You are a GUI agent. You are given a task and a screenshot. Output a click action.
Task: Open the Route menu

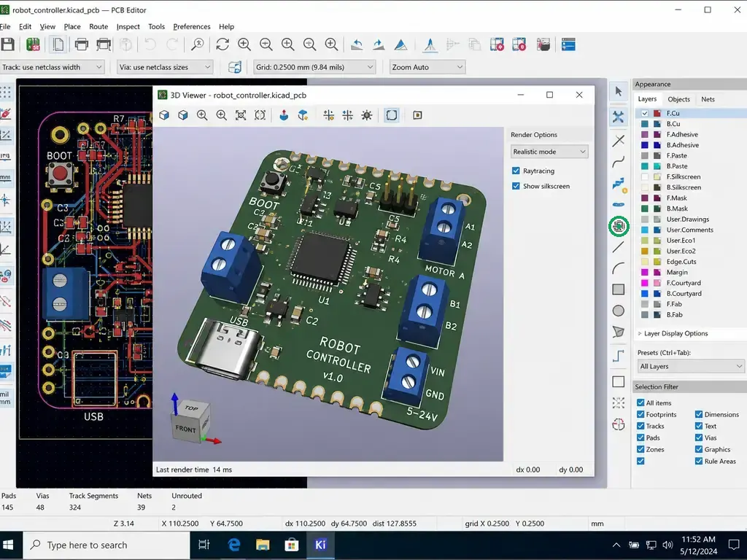[x=98, y=27]
